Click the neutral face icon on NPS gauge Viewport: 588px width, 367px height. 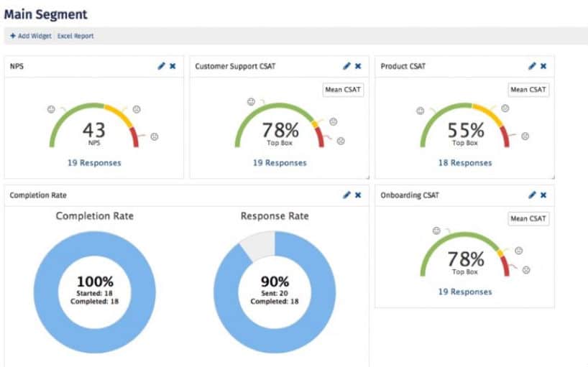[137, 109]
